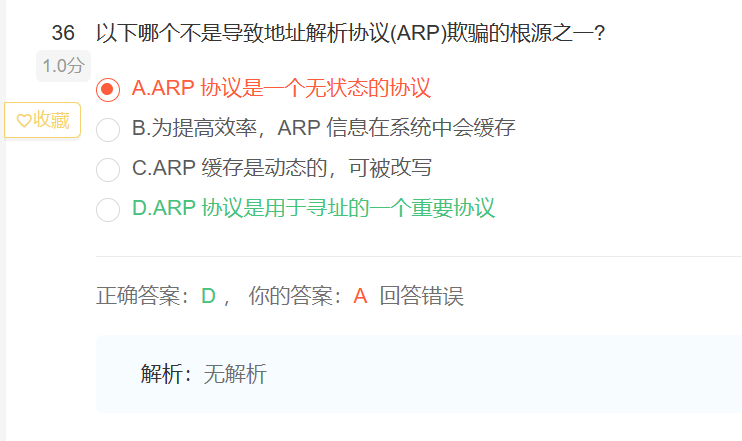
Task: Click the 无解析 explanation text
Action: click(235, 374)
